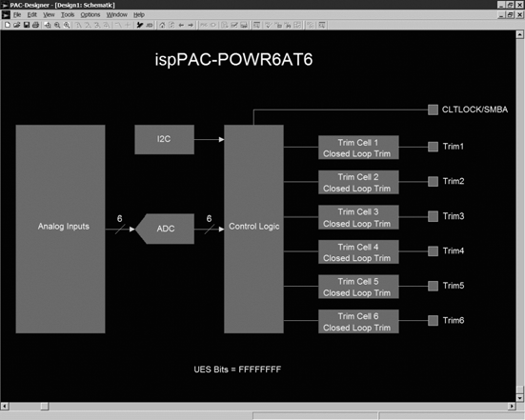Click the horizontal scrollbar thumb
Image resolution: width=525 pixels, height=420 pixels.
(x=45, y=407)
